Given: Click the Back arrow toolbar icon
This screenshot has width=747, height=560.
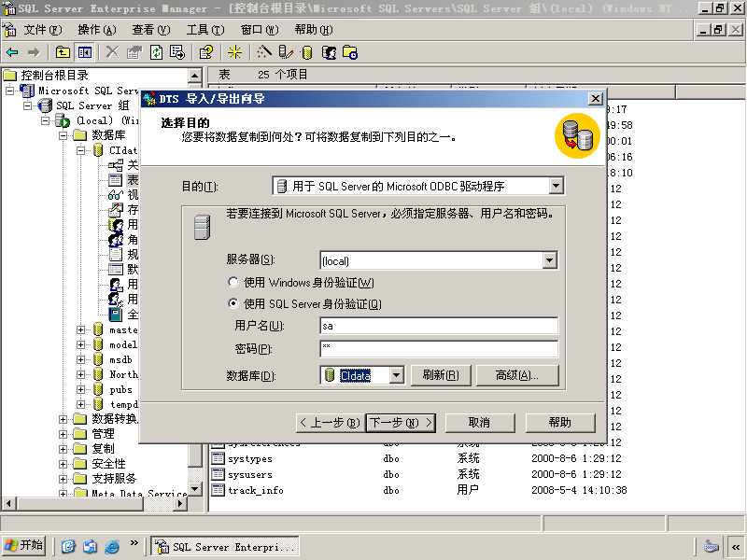Looking at the screenshot, I should pos(12,52).
